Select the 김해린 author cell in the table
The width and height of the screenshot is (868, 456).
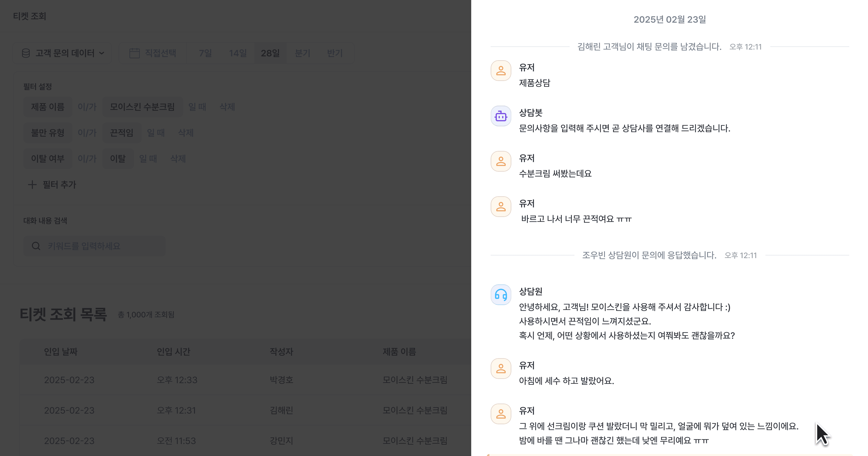pos(281,410)
